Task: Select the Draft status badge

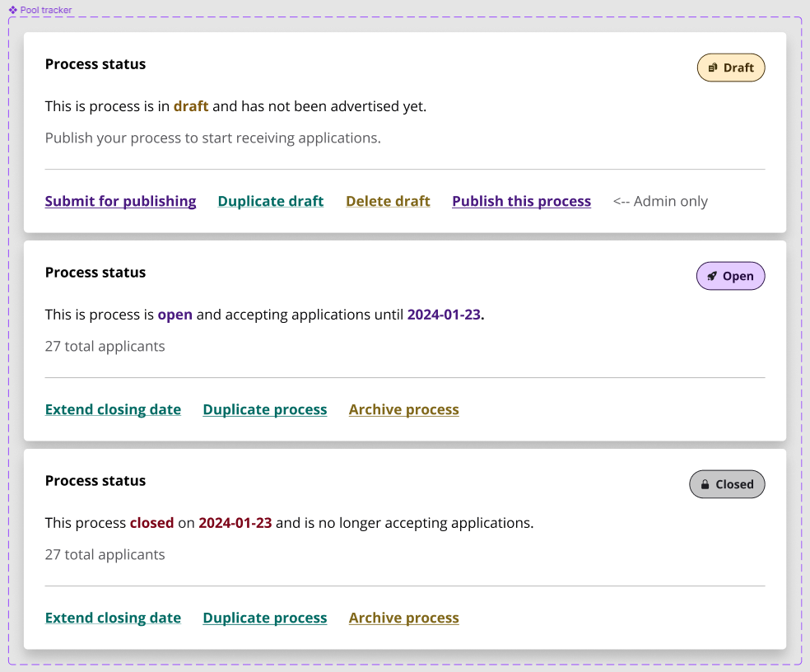Action: pos(731,68)
